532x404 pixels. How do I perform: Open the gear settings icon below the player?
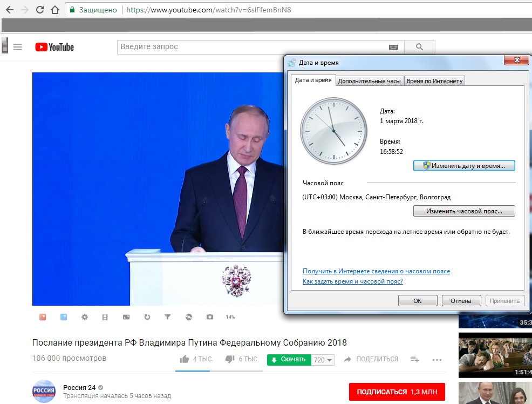85,317
